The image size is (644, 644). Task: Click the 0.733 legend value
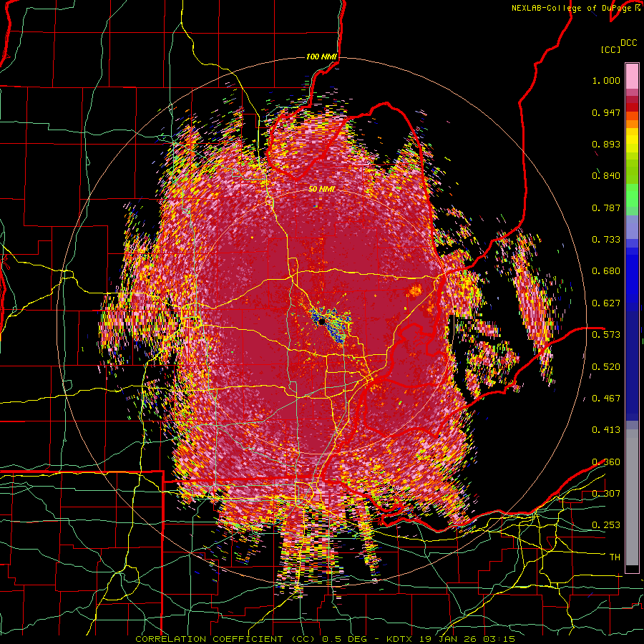coord(606,240)
